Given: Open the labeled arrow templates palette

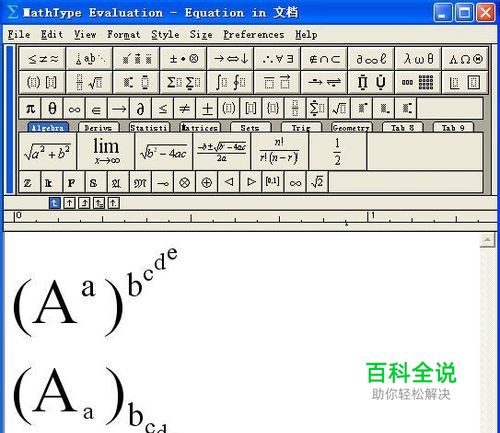Looking at the screenshot, I should point(324,82).
